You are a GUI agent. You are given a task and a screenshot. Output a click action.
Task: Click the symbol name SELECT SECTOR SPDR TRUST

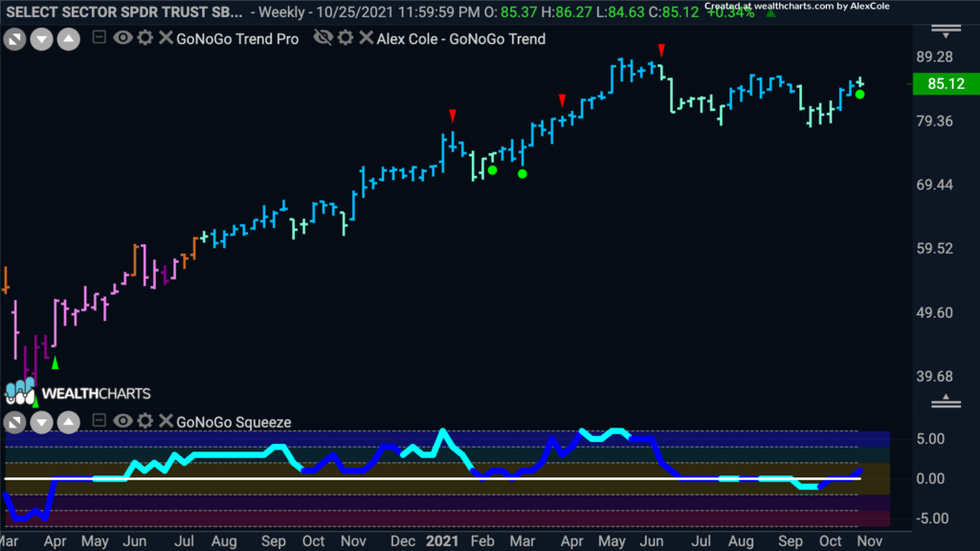click(x=124, y=11)
